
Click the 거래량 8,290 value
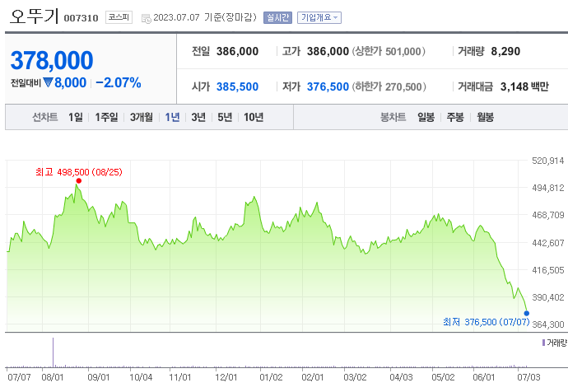(505, 51)
